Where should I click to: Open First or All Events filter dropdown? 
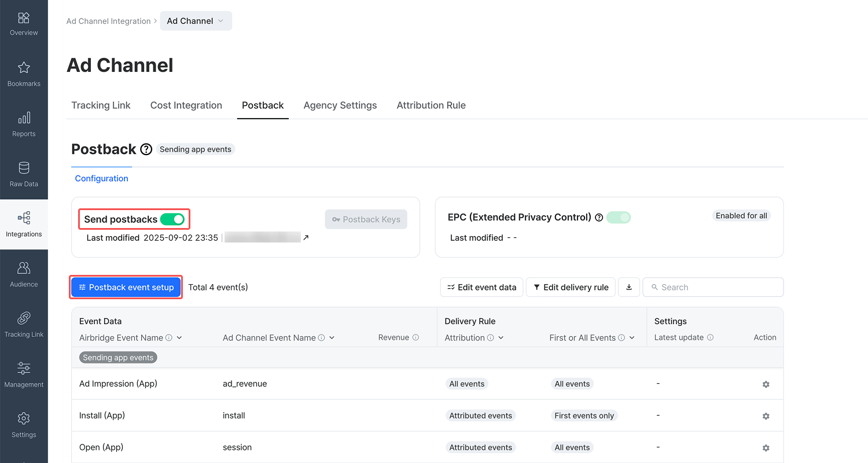click(632, 338)
